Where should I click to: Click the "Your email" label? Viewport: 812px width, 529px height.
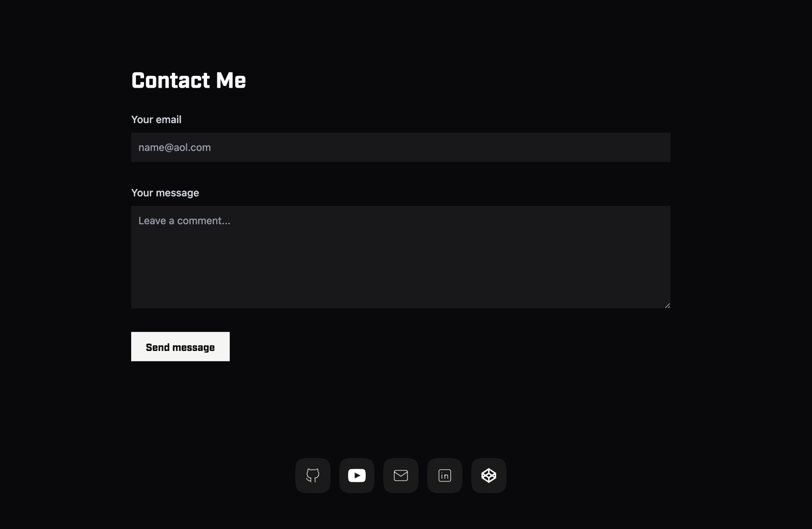(156, 119)
